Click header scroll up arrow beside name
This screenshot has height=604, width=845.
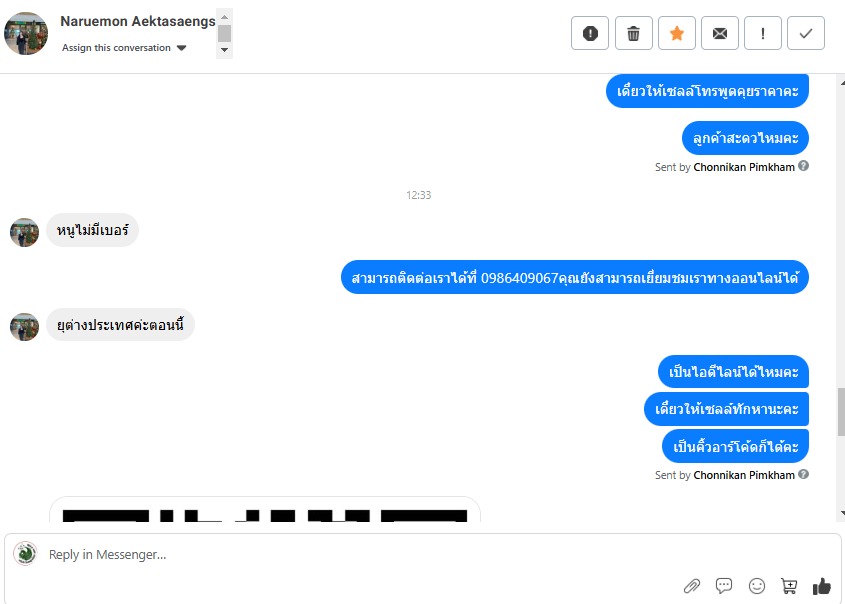225,17
